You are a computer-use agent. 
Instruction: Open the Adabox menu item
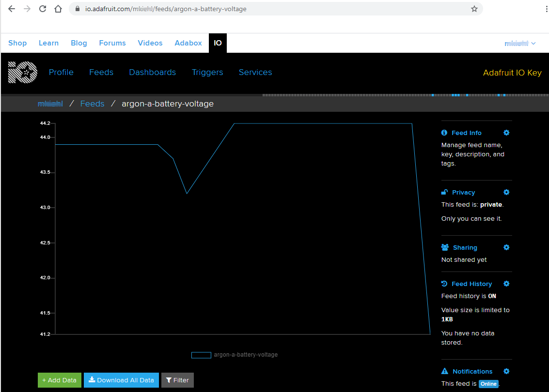coord(188,43)
